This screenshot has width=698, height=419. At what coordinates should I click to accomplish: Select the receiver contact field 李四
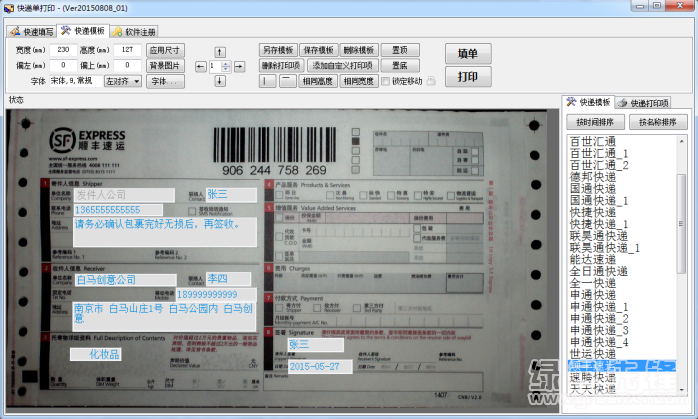click(x=228, y=279)
